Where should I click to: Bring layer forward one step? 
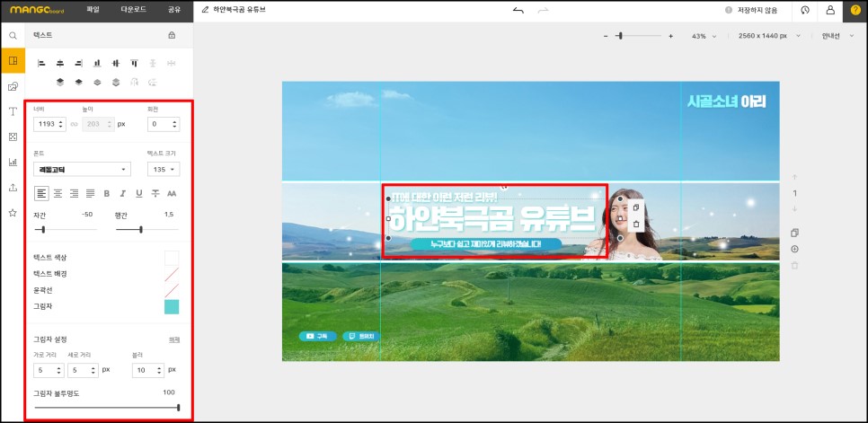click(x=78, y=83)
